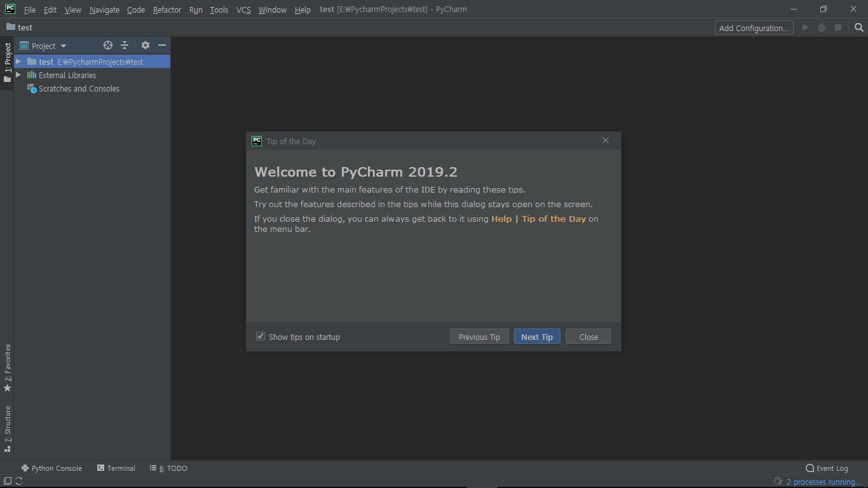Show the Event Log panel

pyautogui.click(x=827, y=468)
